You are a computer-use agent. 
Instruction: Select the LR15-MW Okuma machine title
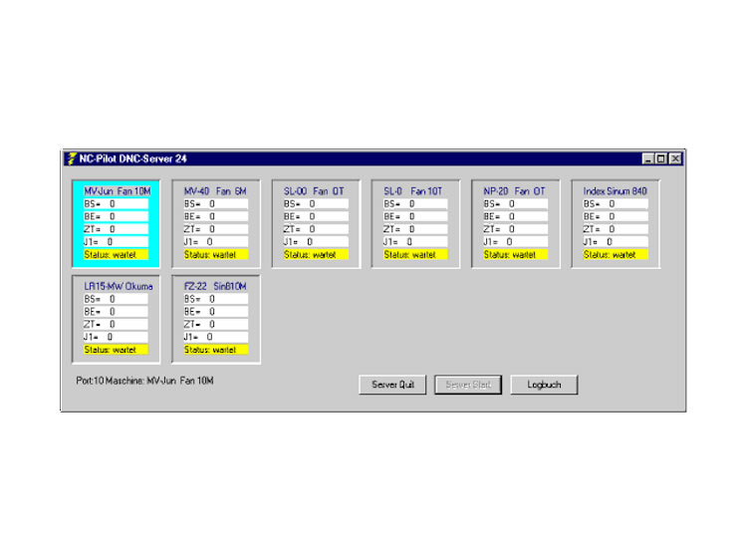point(118,286)
